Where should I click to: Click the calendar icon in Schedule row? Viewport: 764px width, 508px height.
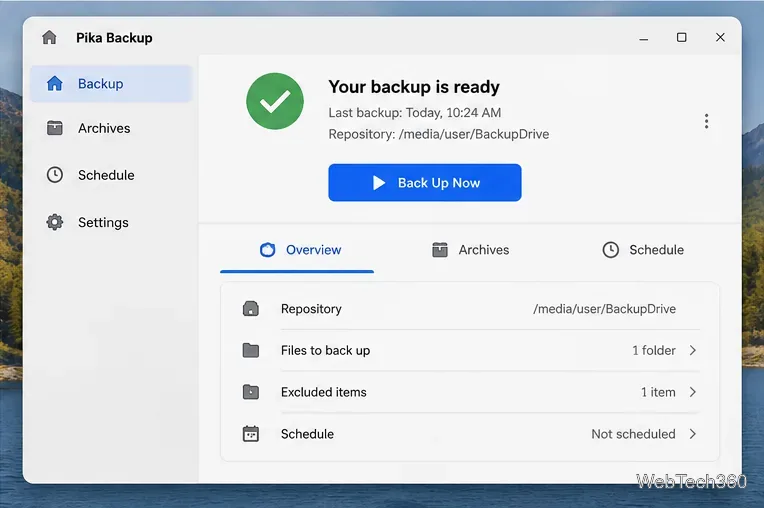(250, 434)
